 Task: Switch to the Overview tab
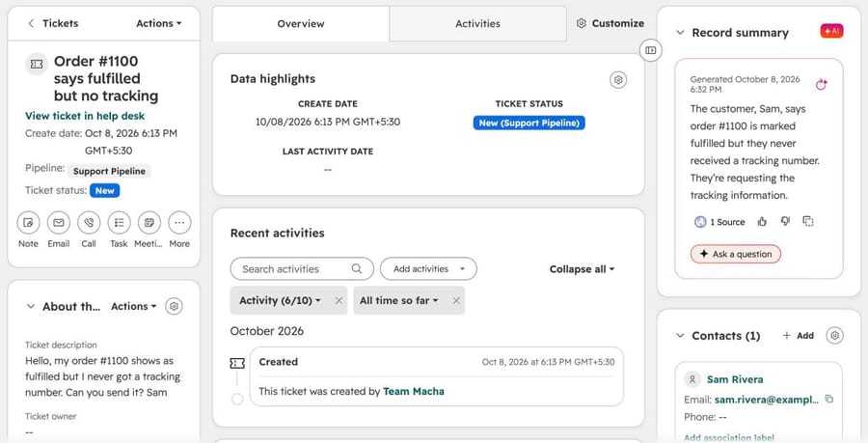click(301, 24)
